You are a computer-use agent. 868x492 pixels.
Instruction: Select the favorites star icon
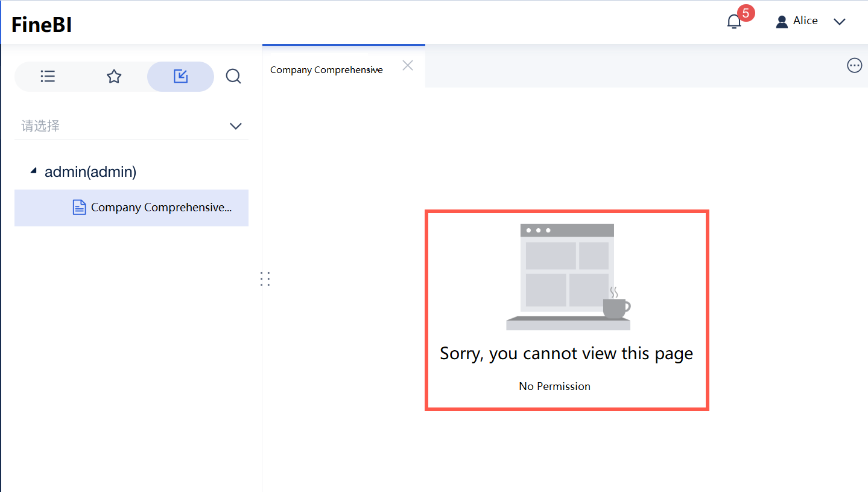(114, 76)
